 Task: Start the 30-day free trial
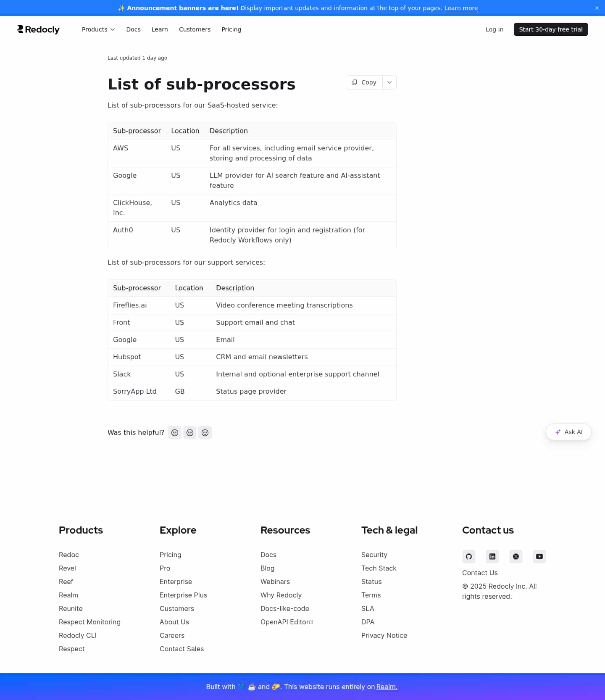coord(551,29)
